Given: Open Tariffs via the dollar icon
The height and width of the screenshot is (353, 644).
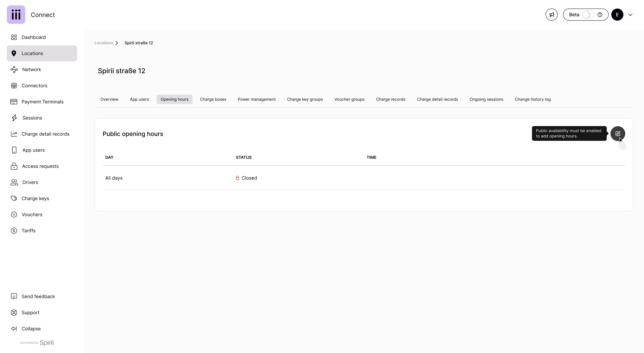Looking at the screenshot, I should pyautogui.click(x=14, y=231).
